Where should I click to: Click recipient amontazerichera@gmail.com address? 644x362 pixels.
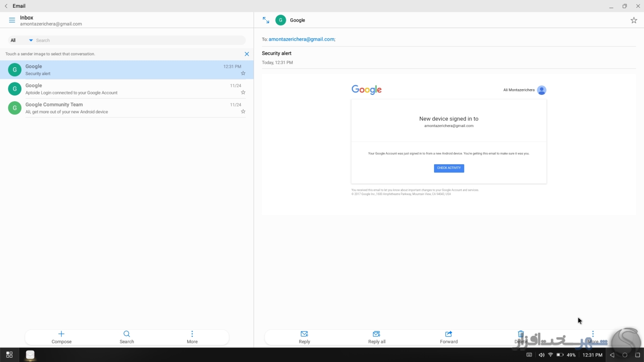(x=302, y=39)
